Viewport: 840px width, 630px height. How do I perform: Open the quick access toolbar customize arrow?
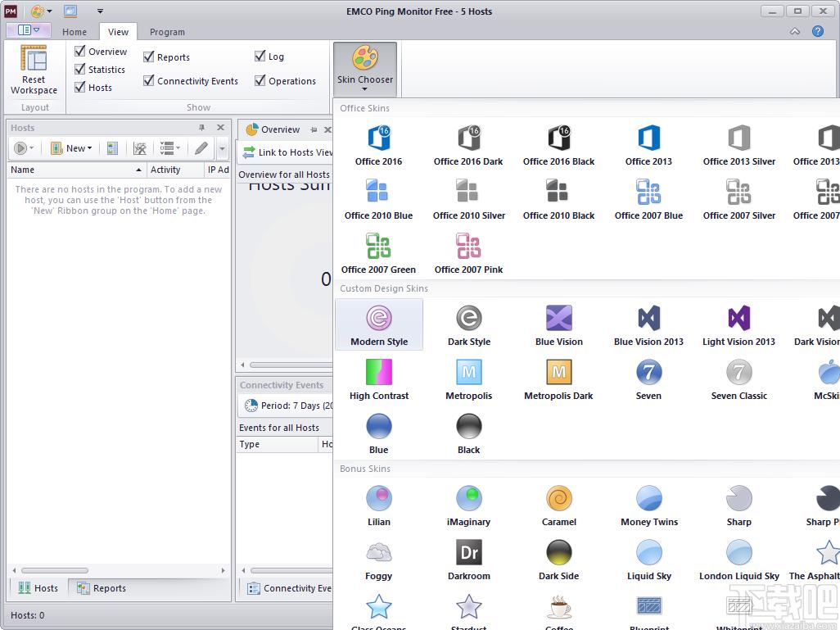(x=100, y=11)
